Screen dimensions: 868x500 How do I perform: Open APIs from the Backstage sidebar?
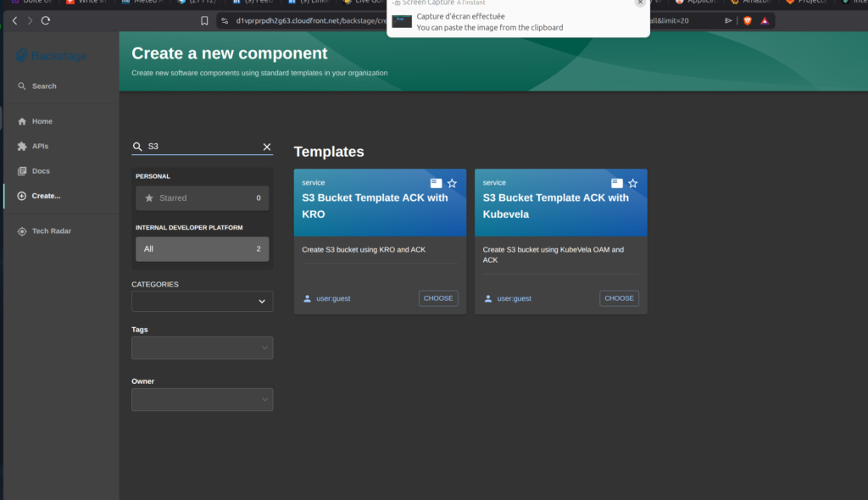(x=40, y=146)
